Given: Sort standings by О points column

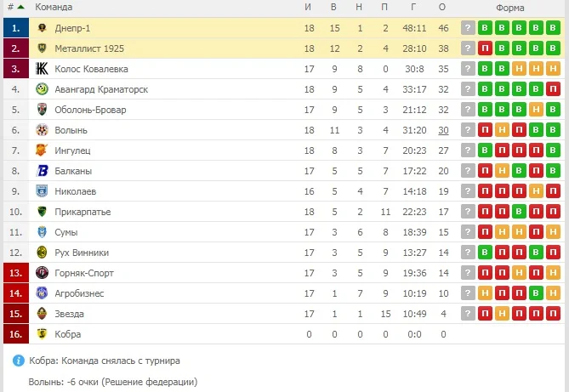Looking at the screenshot, I should click(442, 7).
